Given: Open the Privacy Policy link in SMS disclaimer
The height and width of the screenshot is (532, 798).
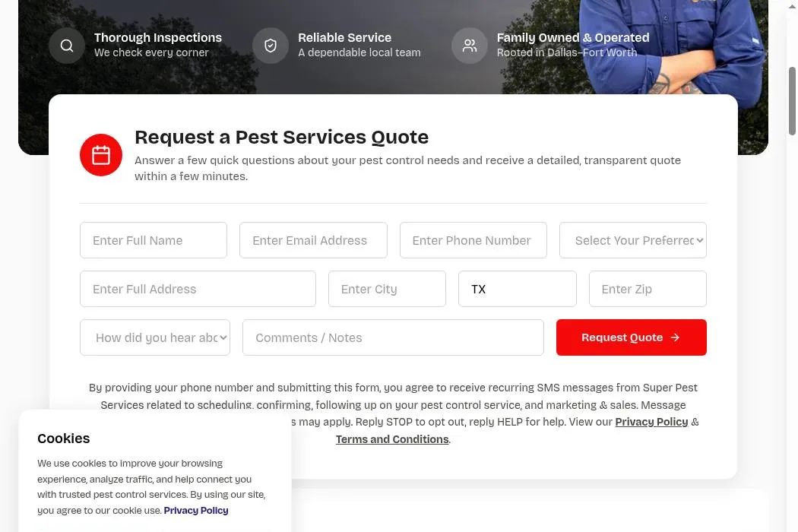Looking at the screenshot, I should pos(651,422).
